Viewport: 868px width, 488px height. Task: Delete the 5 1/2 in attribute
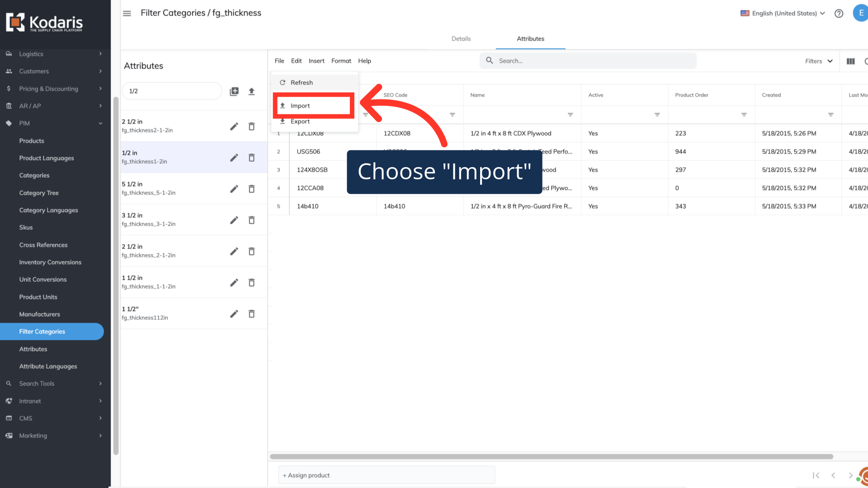click(x=252, y=189)
